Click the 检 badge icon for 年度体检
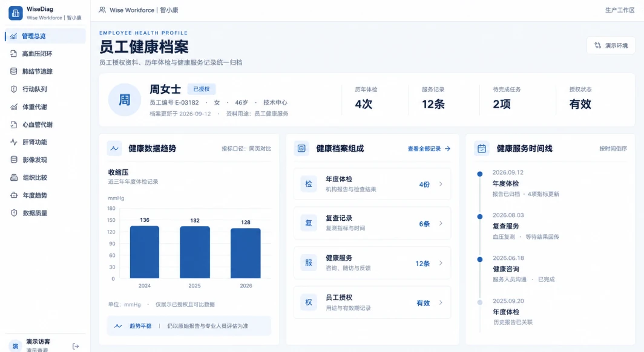This screenshot has width=644, height=352. pos(309,184)
